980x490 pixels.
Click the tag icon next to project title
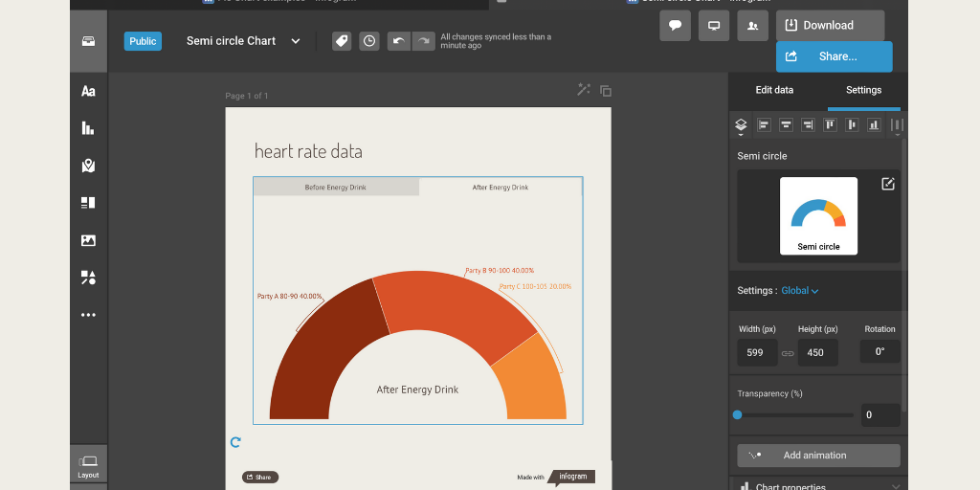(x=342, y=41)
